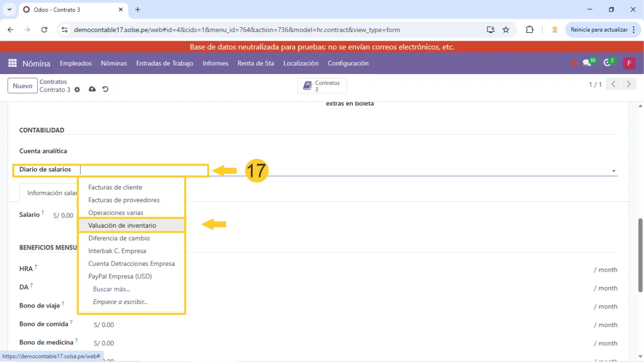The width and height of the screenshot is (644, 362).
Task: Go to next record arrow
Action: (x=629, y=84)
